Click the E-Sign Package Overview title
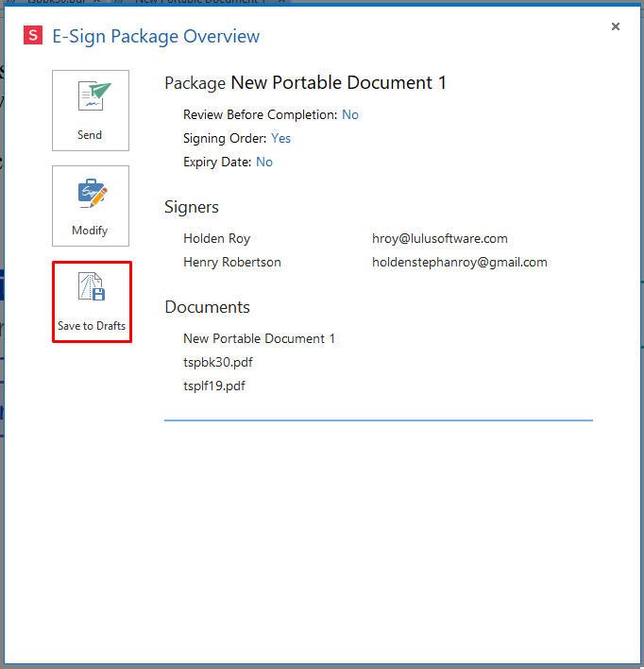The width and height of the screenshot is (644, 669). click(156, 37)
